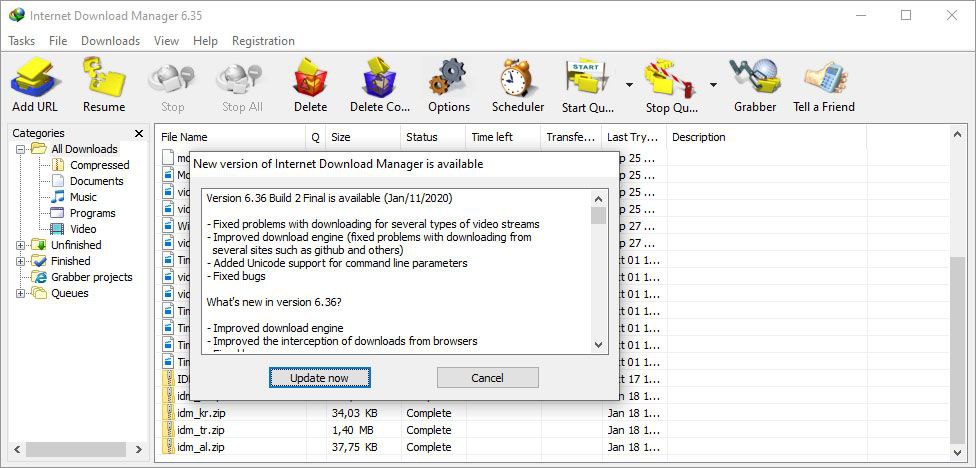
Task: Click the Tell a Friend icon
Action: coord(824,78)
